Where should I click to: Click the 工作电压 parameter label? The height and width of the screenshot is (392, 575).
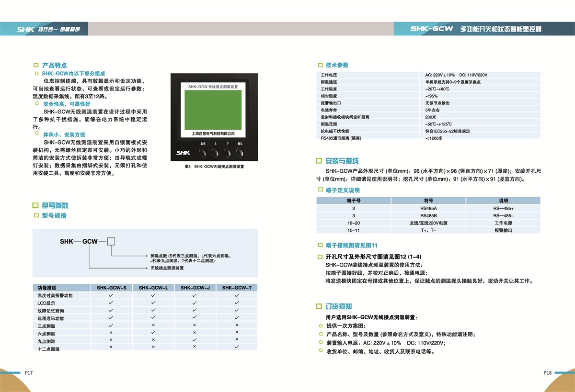click(329, 75)
